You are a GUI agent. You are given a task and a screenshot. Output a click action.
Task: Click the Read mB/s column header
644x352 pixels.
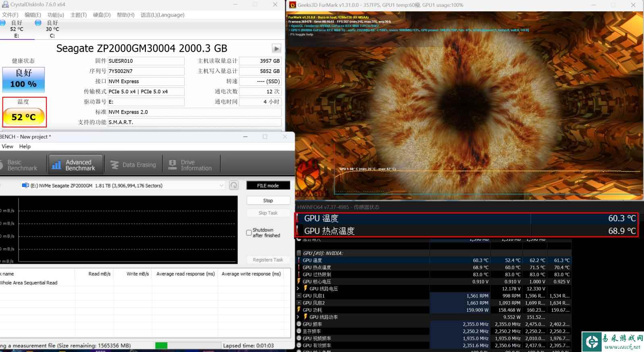pos(94,274)
